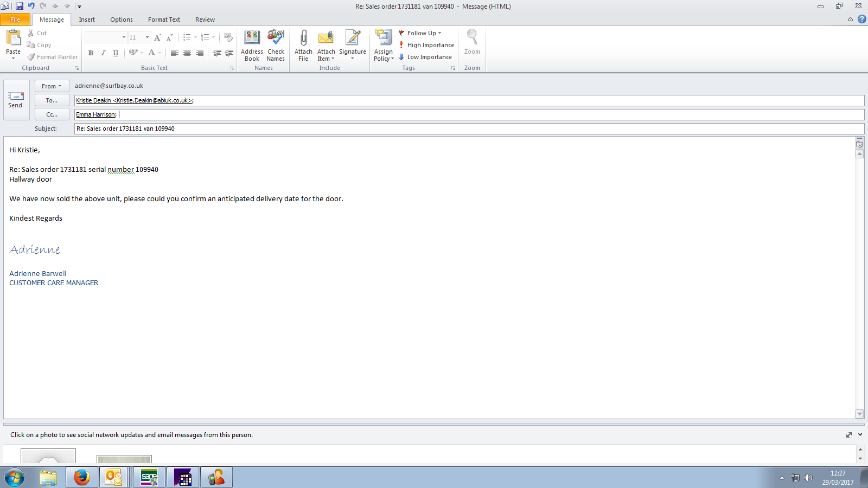This screenshot has width=868, height=488.
Task: Switch to the Format Text tab
Action: [x=164, y=20]
